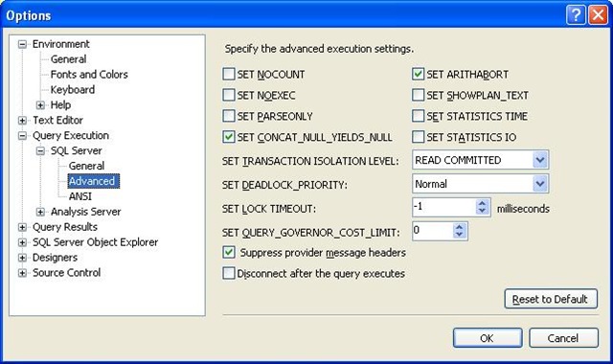613x364 pixels.
Task: Select Fonts and Colors page
Action: pos(89,75)
